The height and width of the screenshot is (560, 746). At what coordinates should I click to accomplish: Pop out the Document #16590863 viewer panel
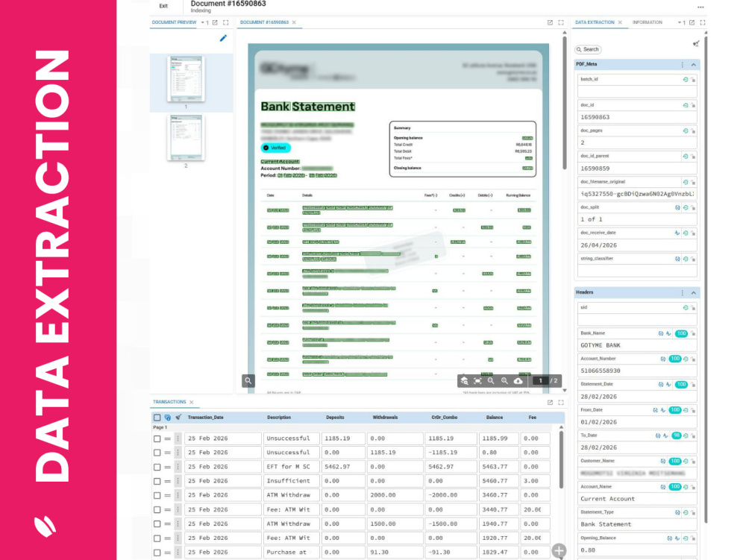point(550,22)
